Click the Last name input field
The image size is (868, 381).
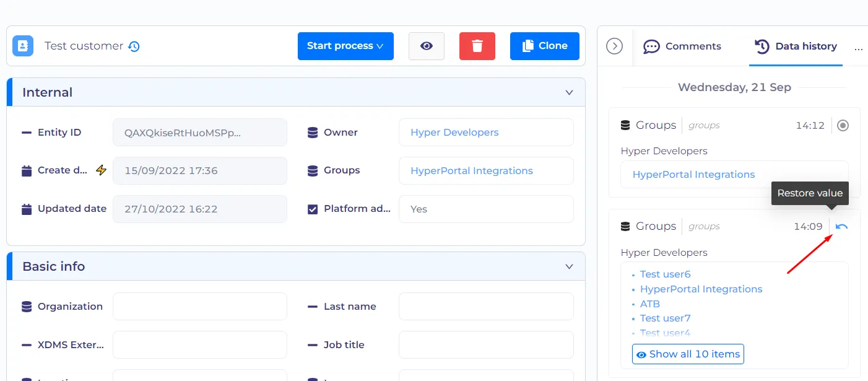click(486, 307)
